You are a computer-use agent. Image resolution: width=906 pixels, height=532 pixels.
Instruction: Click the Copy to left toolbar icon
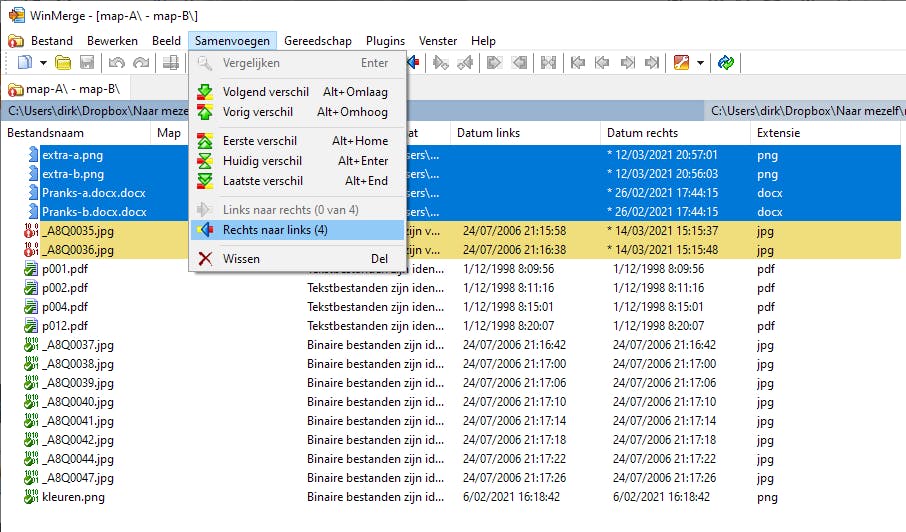point(519,62)
